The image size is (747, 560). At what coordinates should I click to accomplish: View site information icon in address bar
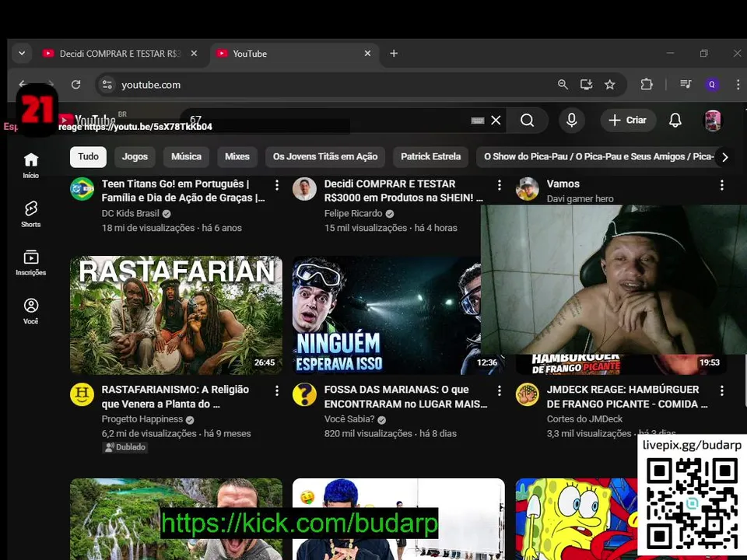point(107,85)
